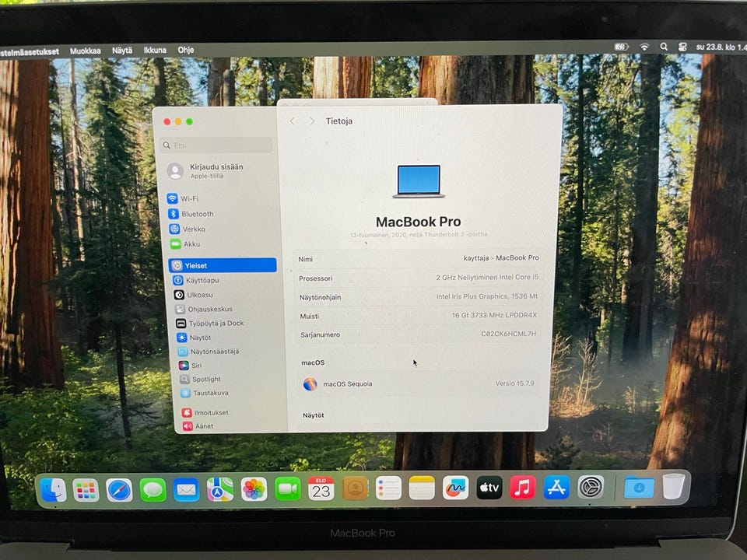
Task: Open Ulkoasu appearance settings
Action: click(194, 295)
